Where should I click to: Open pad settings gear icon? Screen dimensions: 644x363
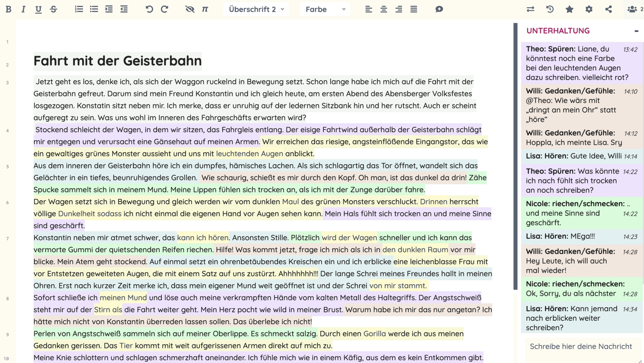tap(589, 9)
